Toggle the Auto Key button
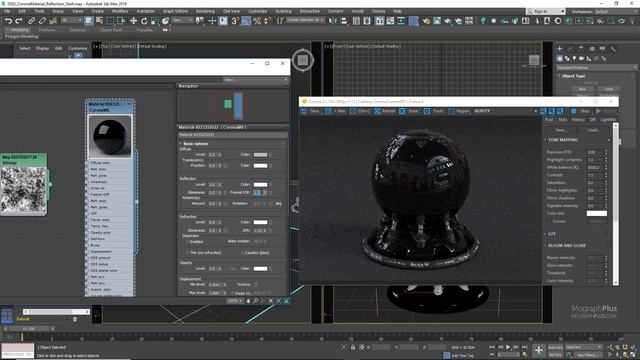Screen dimensions: 640x360 [555, 347]
